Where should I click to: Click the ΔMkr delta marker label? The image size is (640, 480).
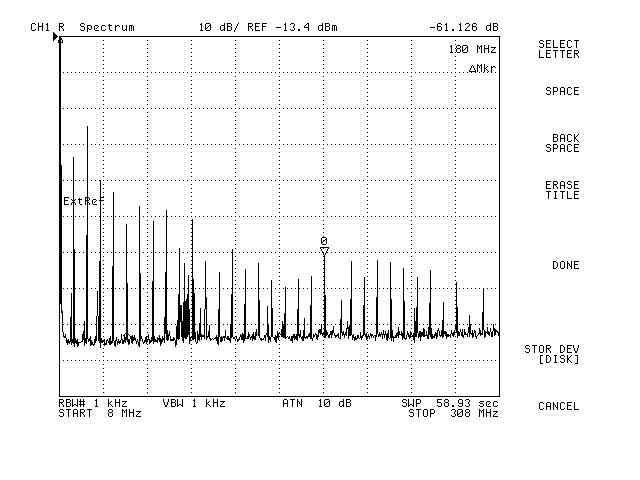click(482, 69)
